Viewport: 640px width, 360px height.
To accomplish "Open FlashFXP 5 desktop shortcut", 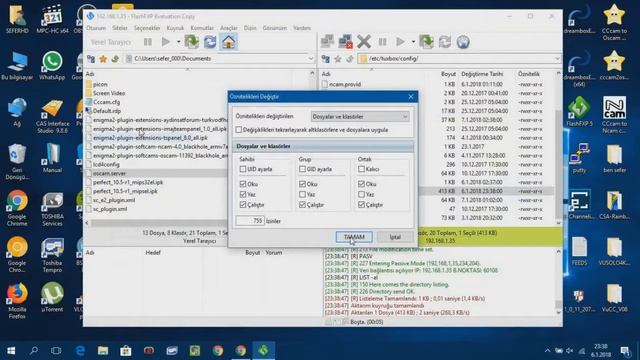I will [x=580, y=111].
